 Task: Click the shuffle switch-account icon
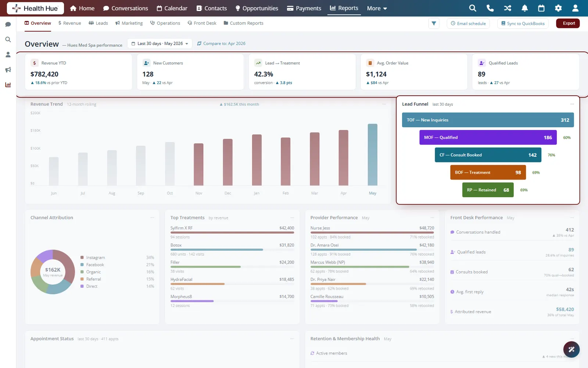(x=508, y=8)
